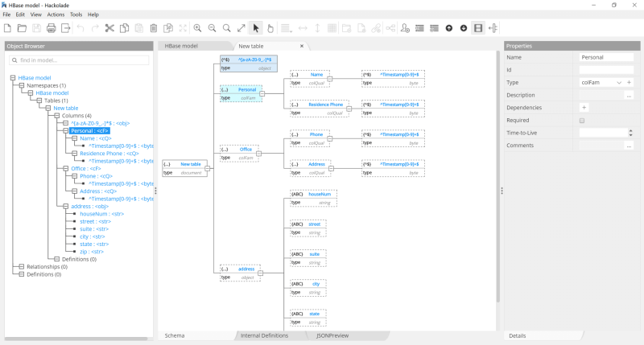The image size is (644, 345).
Task: Select Residence Phone : <cQ> in tree
Action: (109, 154)
